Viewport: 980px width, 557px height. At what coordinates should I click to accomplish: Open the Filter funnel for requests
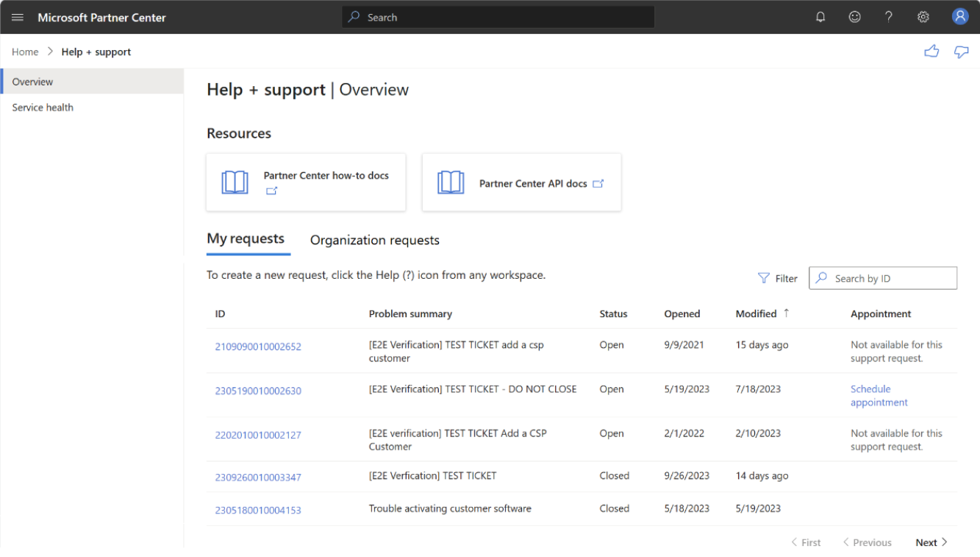coord(778,278)
